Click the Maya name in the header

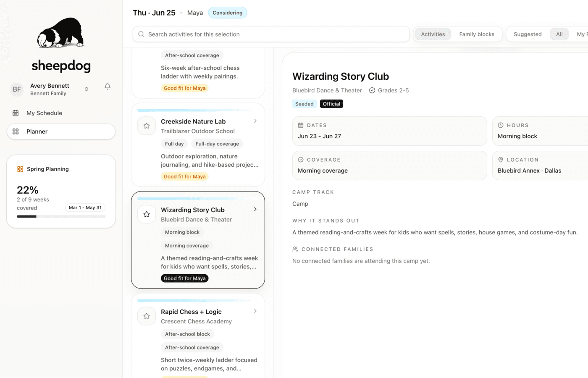pos(195,13)
